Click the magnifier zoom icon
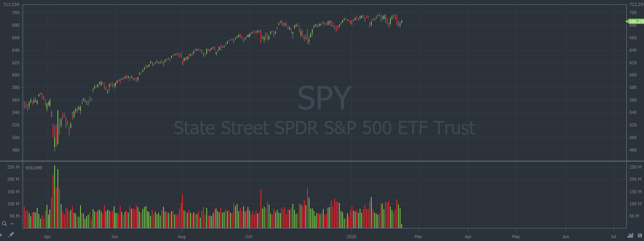Screen dimensions: 644x241 click(4, 224)
